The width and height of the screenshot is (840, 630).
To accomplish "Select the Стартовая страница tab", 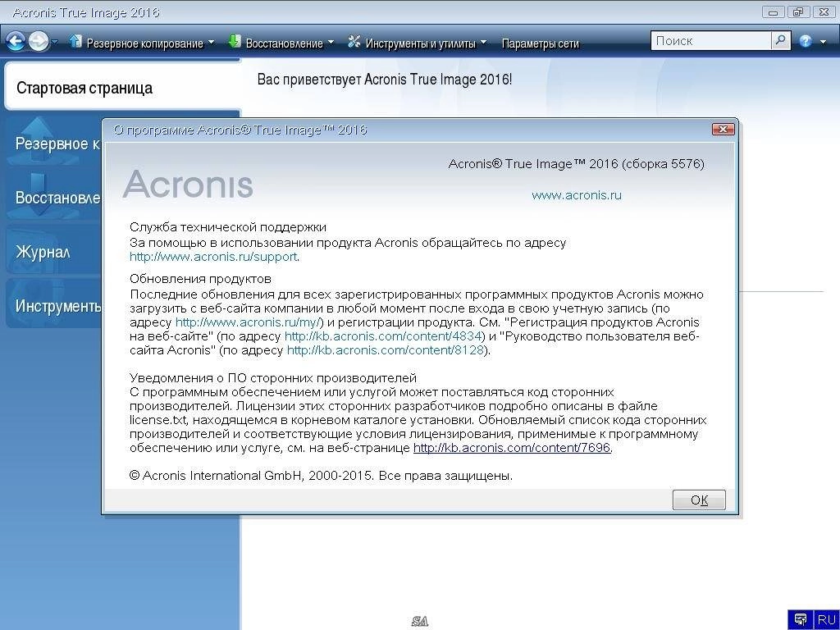I will (123, 87).
